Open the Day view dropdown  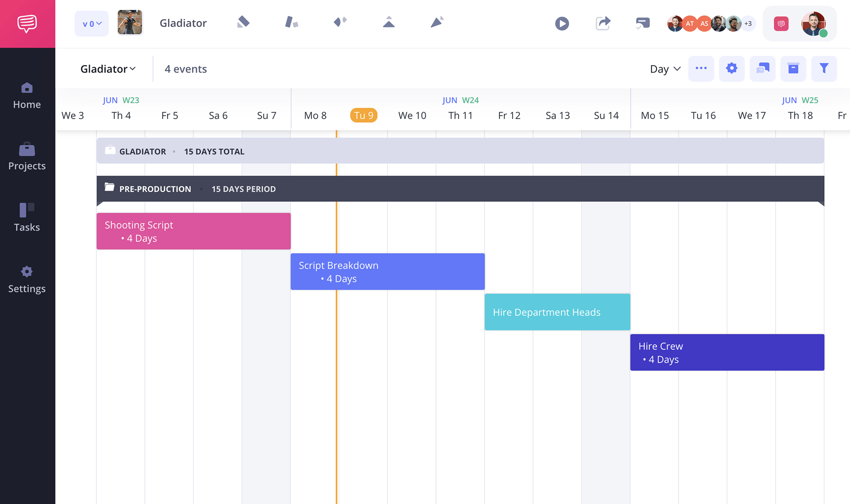coord(665,69)
